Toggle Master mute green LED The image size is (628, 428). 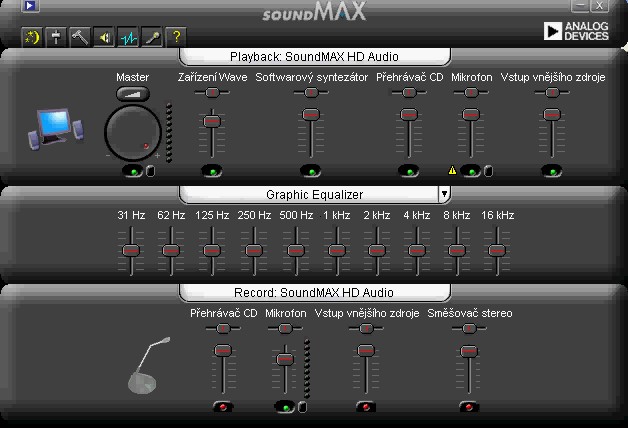133,172
